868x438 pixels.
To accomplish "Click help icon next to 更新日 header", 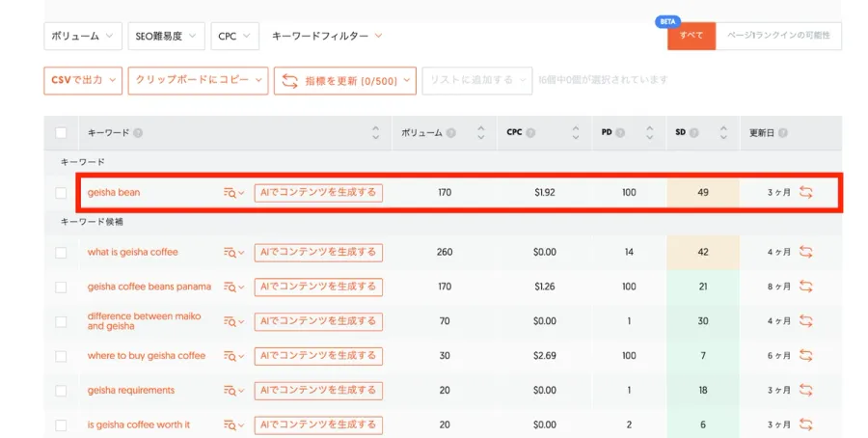I will click(783, 133).
